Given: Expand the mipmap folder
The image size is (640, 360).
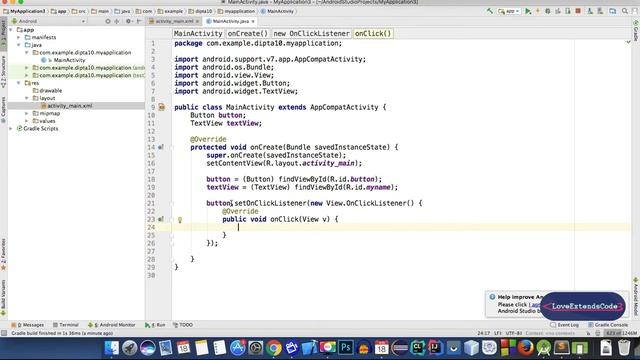Looking at the screenshot, I should [x=27, y=113].
